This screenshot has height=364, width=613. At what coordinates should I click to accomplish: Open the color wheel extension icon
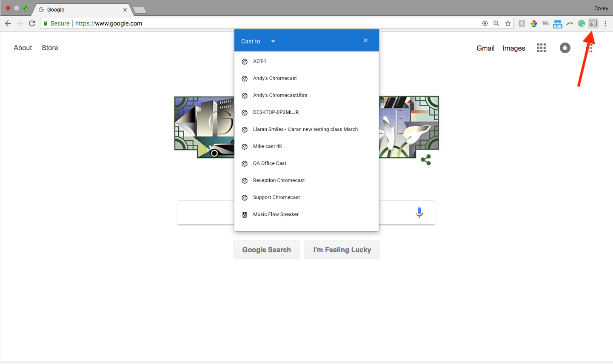point(534,23)
